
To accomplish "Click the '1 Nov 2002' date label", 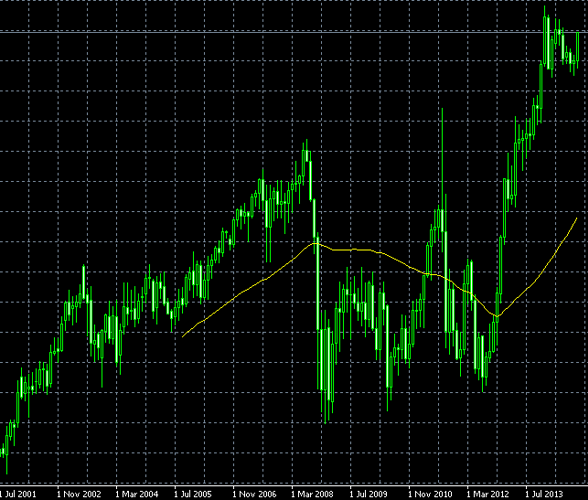I will click(x=79, y=494).
